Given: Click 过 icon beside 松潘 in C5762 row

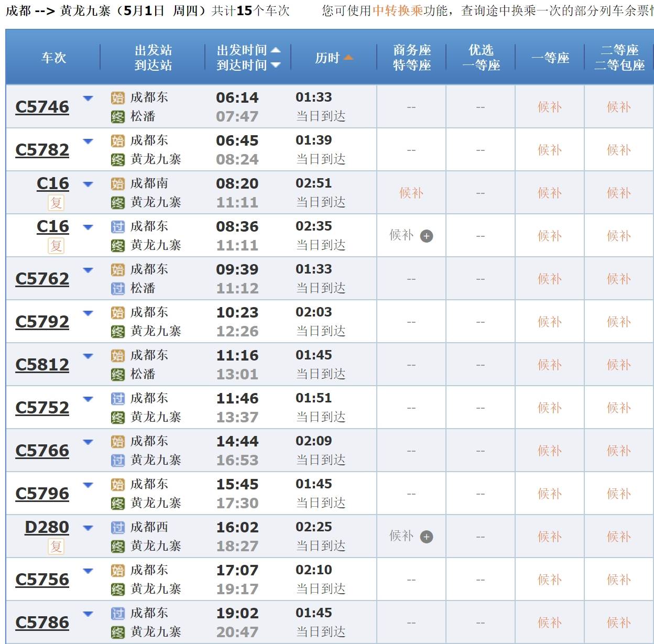Looking at the screenshot, I should 118,289.
